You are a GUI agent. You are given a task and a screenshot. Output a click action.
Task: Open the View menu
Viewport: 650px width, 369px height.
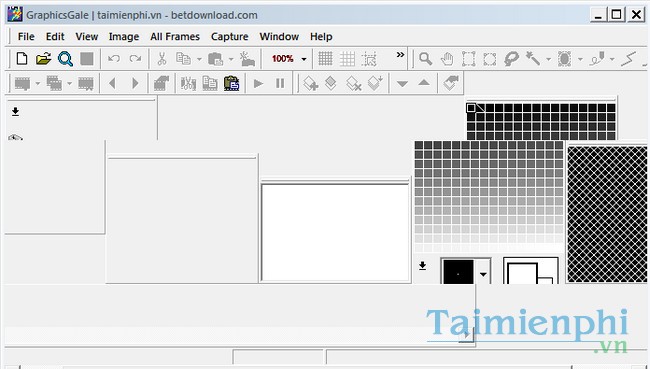(87, 36)
